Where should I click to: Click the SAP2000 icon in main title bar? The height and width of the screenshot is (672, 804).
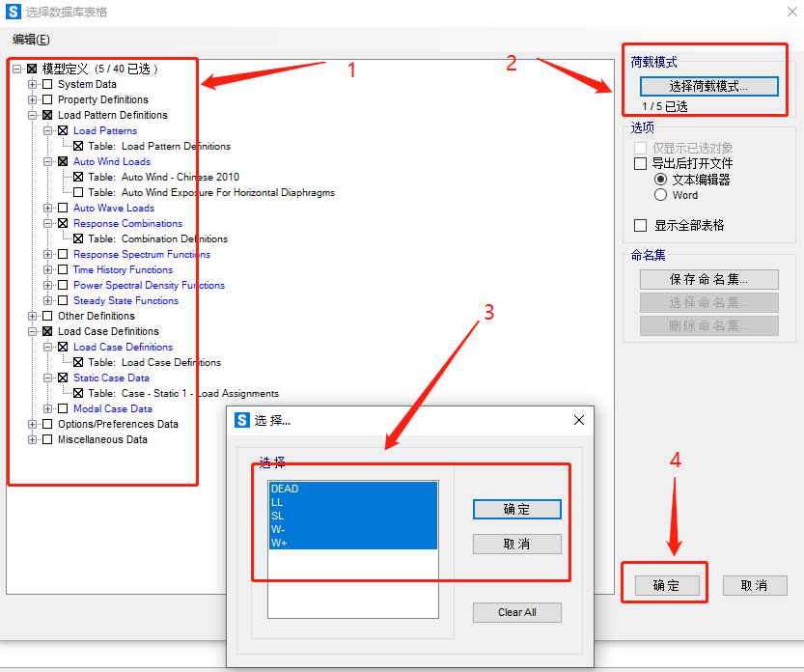coord(14,12)
